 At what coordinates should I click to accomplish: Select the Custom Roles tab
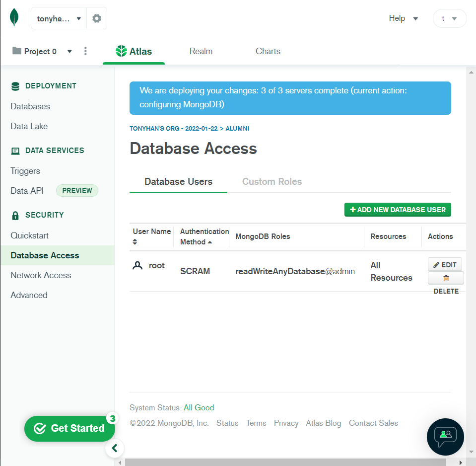pos(272,182)
